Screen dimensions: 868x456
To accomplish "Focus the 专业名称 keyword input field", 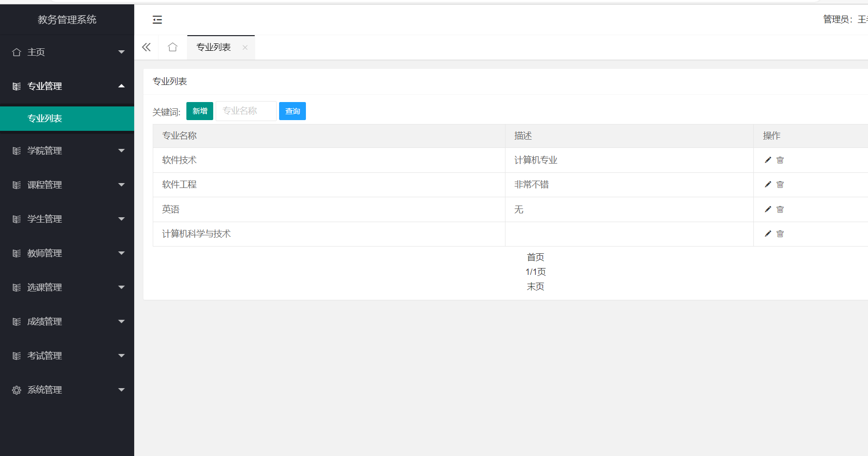I will click(x=246, y=111).
